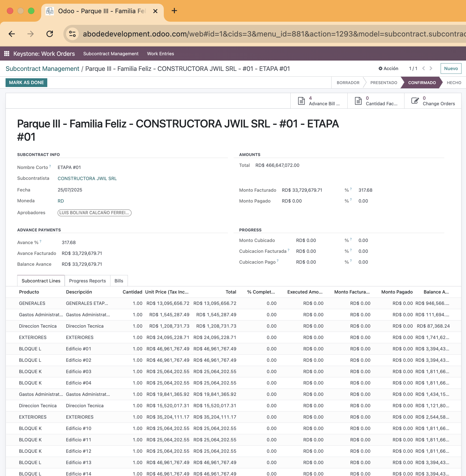
Task: Click the next record chevron
Action: (x=431, y=68)
